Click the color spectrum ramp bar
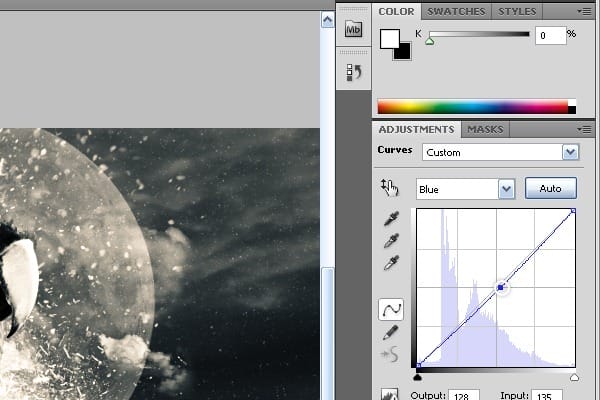The height and width of the screenshot is (400, 600). pyautogui.click(x=475, y=107)
